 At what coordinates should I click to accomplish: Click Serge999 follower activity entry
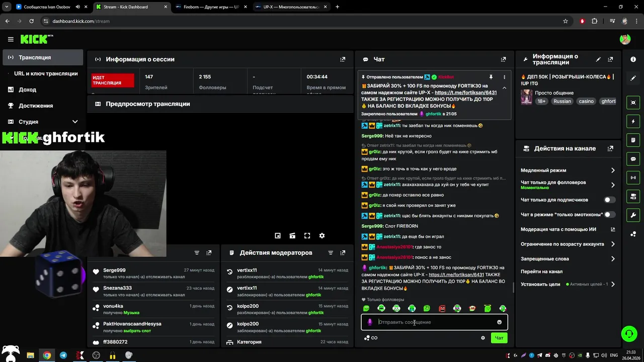click(153, 274)
